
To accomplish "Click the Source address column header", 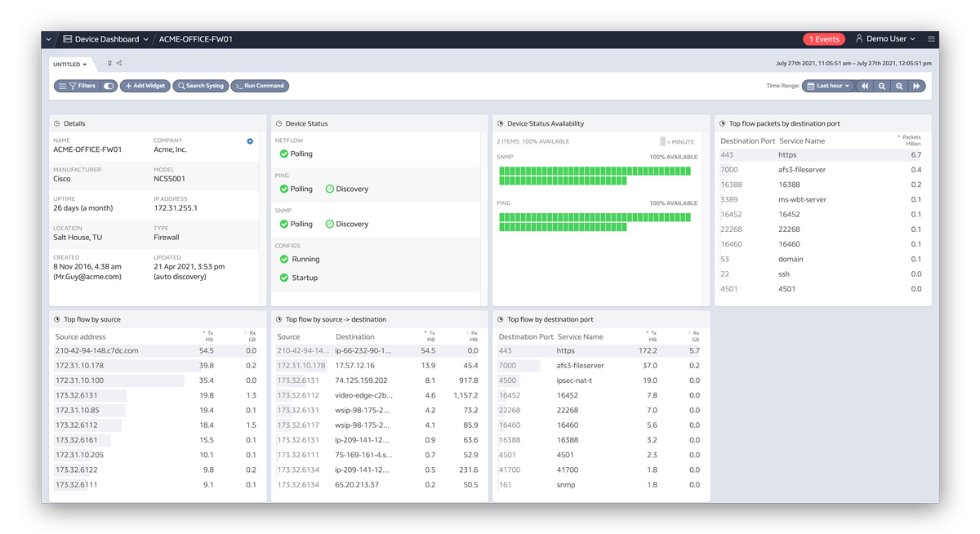I will pos(81,336).
